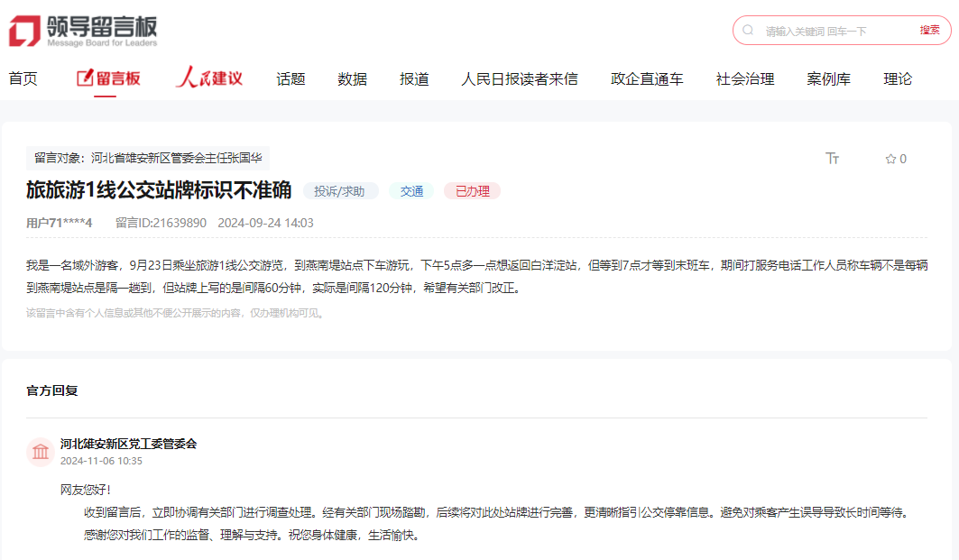
Task: Click the font size Tт icon
Action: pyautogui.click(x=832, y=159)
